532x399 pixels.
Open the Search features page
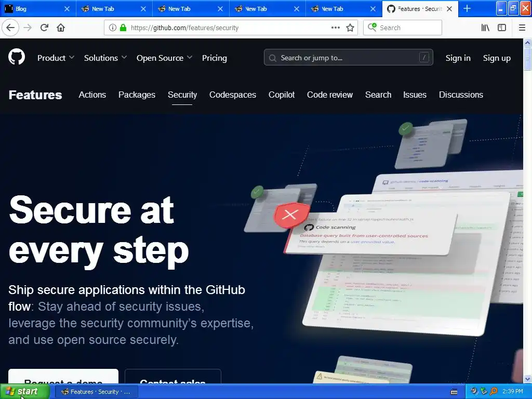click(x=378, y=95)
